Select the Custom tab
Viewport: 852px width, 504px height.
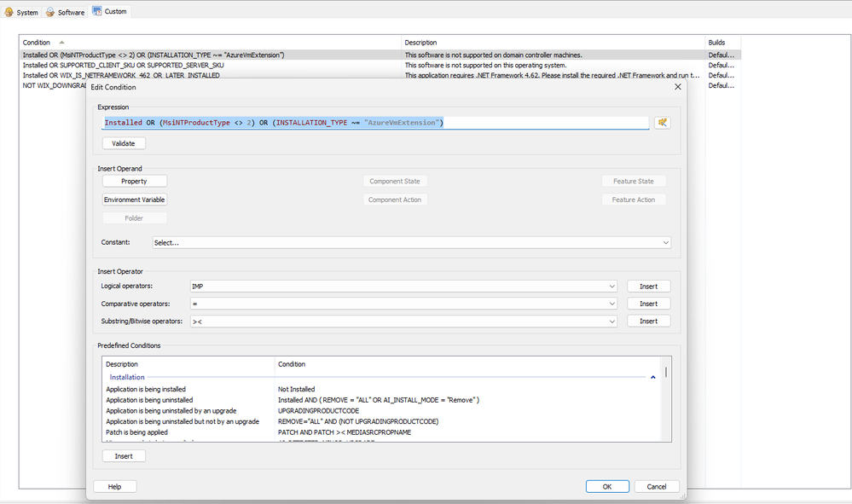[110, 11]
